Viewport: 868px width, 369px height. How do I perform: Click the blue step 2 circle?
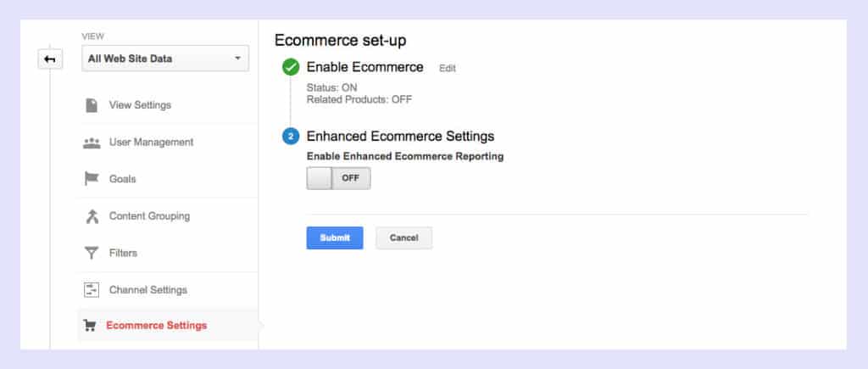click(291, 137)
